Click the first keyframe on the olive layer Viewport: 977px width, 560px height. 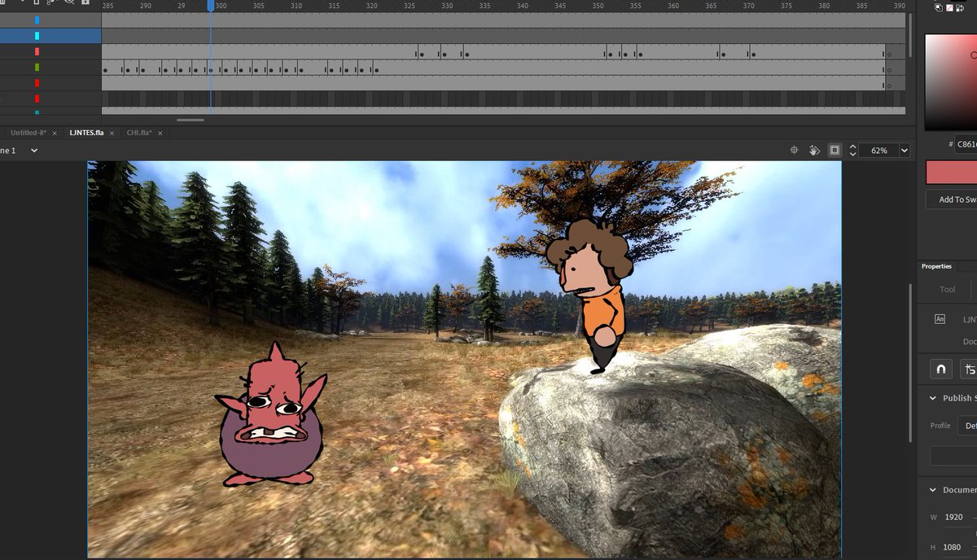105,71
